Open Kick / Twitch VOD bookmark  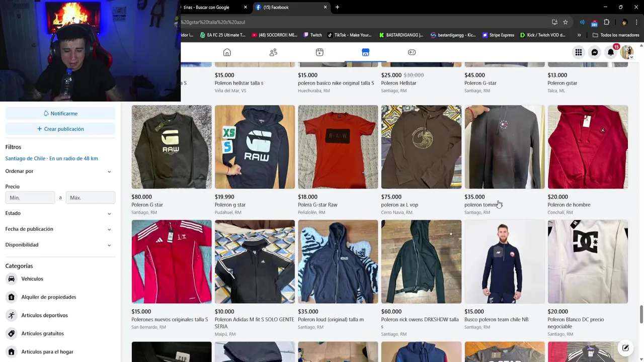click(543, 35)
